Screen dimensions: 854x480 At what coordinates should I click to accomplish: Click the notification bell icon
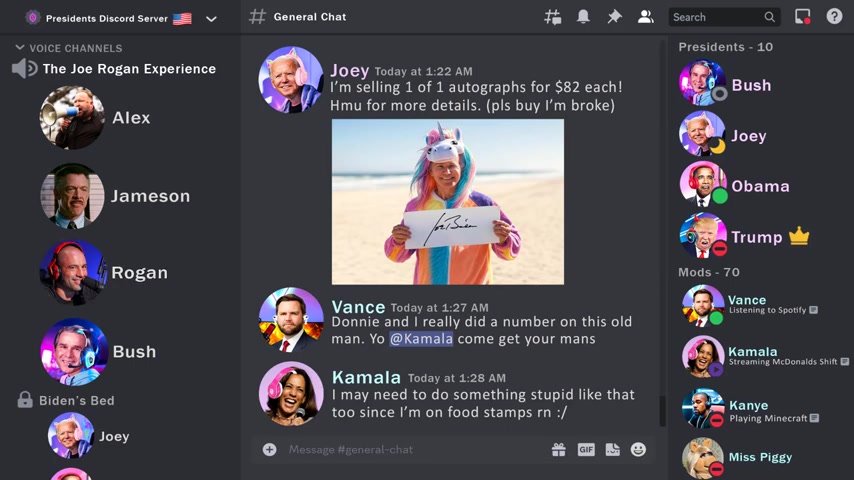point(583,16)
